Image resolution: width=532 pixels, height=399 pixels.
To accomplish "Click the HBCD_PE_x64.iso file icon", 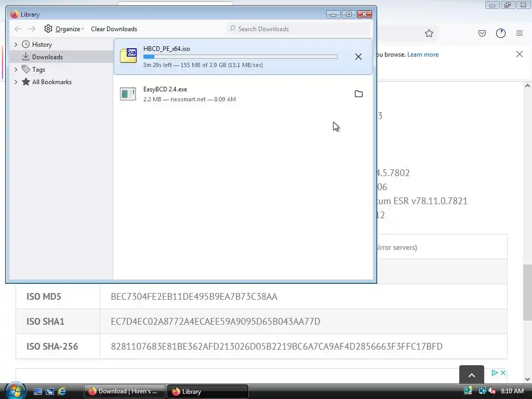I will point(128,56).
